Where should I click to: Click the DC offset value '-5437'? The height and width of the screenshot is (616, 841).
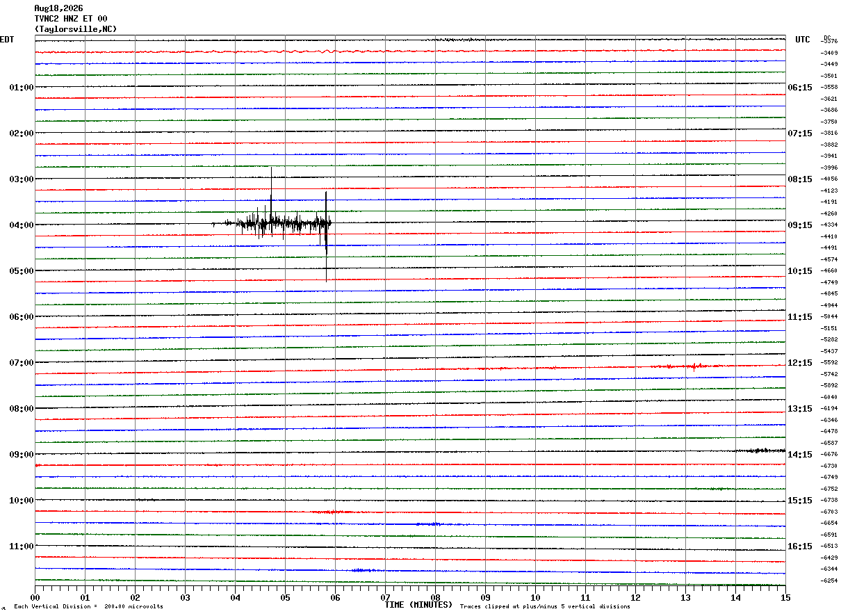click(829, 351)
